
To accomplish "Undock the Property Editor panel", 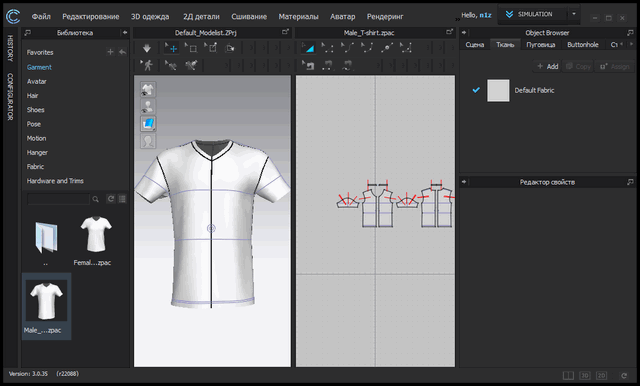I will pyautogui.click(x=630, y=182).
